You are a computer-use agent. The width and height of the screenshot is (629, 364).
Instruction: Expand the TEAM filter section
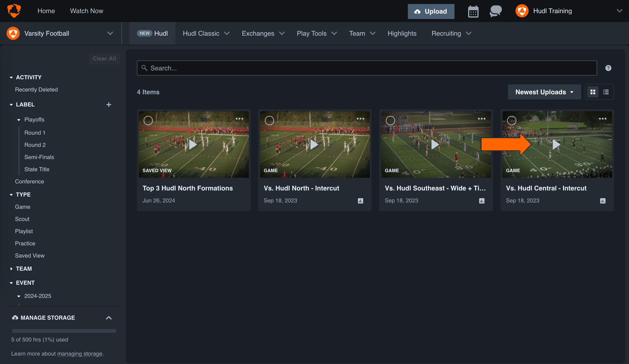tap(11, 269)
